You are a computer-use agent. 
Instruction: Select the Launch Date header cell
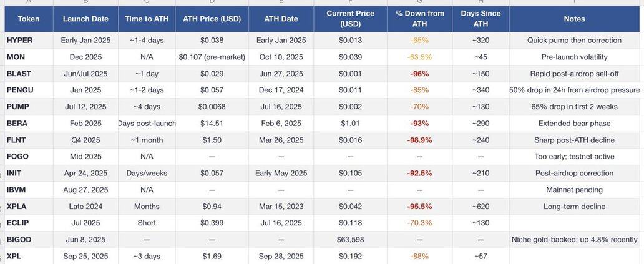85,19
